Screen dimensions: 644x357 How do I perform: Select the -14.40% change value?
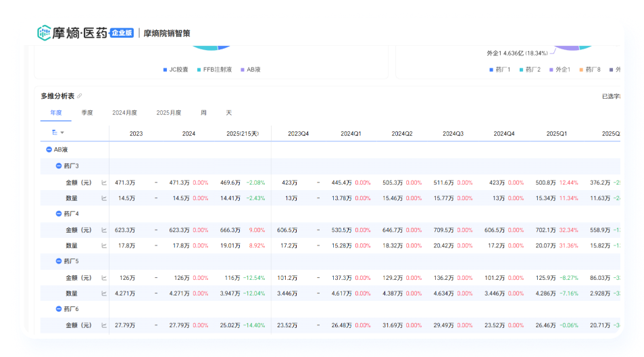[x=254, y=325]
